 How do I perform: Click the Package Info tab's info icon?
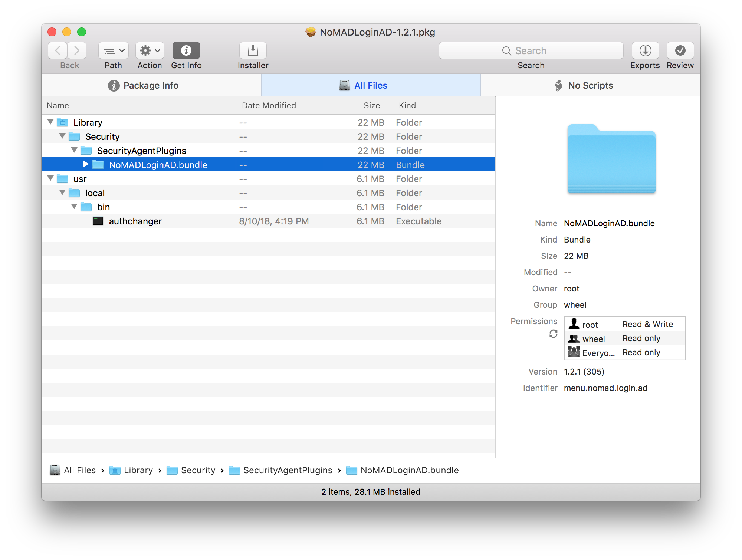(x=114, y=85)
